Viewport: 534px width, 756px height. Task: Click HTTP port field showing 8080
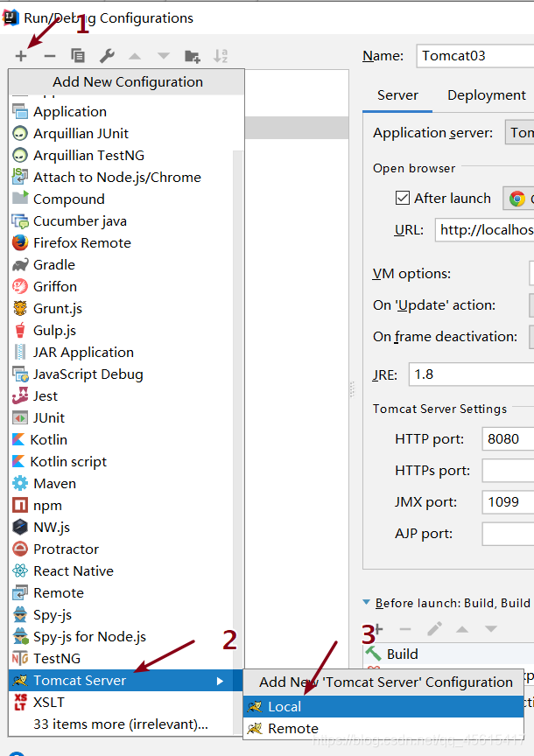[508, 438]
